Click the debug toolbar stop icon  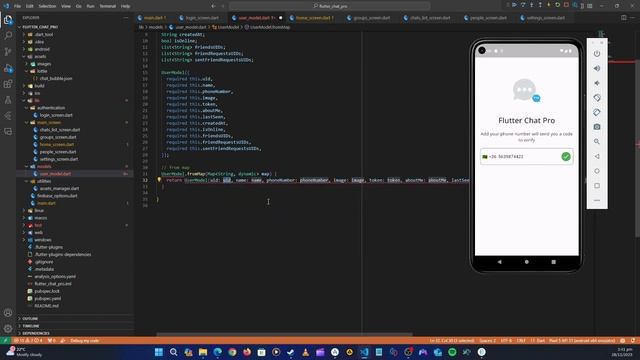(x=566, y=5)
